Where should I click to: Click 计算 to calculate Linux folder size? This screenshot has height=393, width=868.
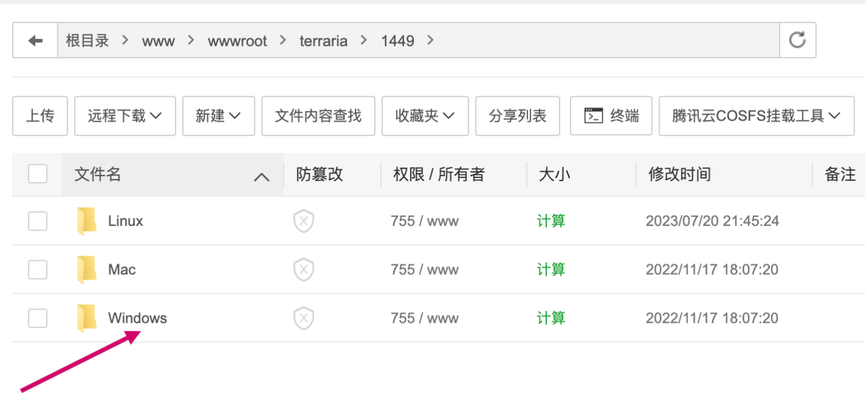pos(550,221)
